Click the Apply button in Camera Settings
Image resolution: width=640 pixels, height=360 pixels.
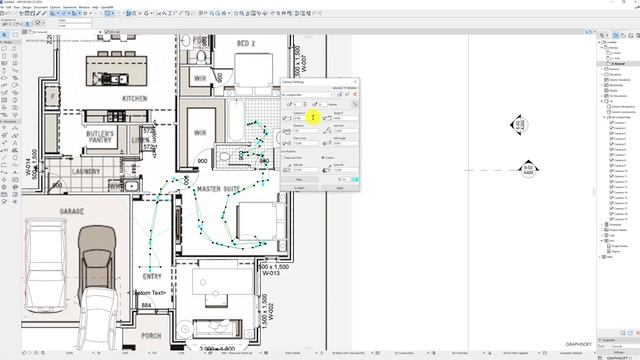click(340, 188)
